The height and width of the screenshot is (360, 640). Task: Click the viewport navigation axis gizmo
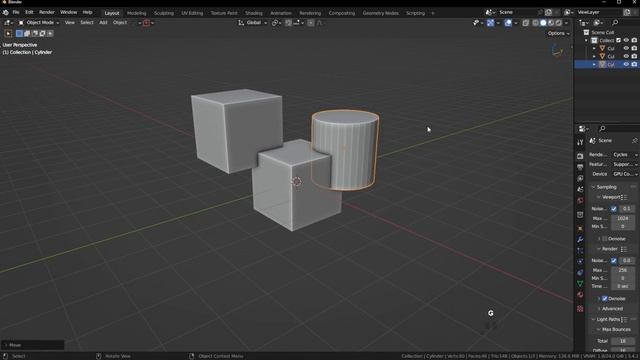coord(557,51)
